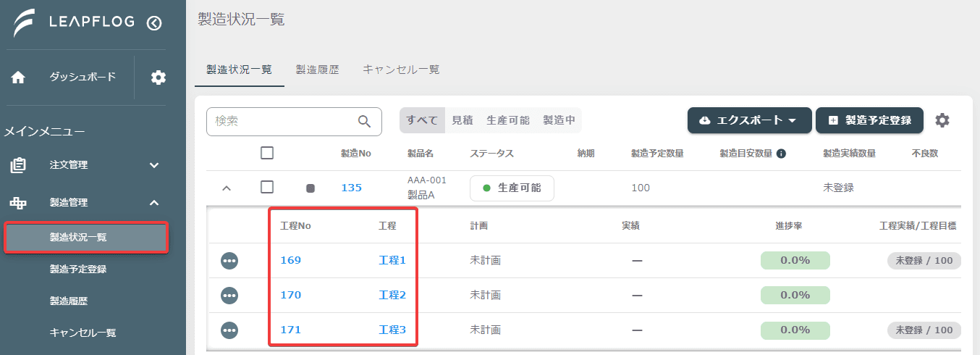Open 工程No 170 link
This screenshot has width=980, height=355.
point(290,295)
